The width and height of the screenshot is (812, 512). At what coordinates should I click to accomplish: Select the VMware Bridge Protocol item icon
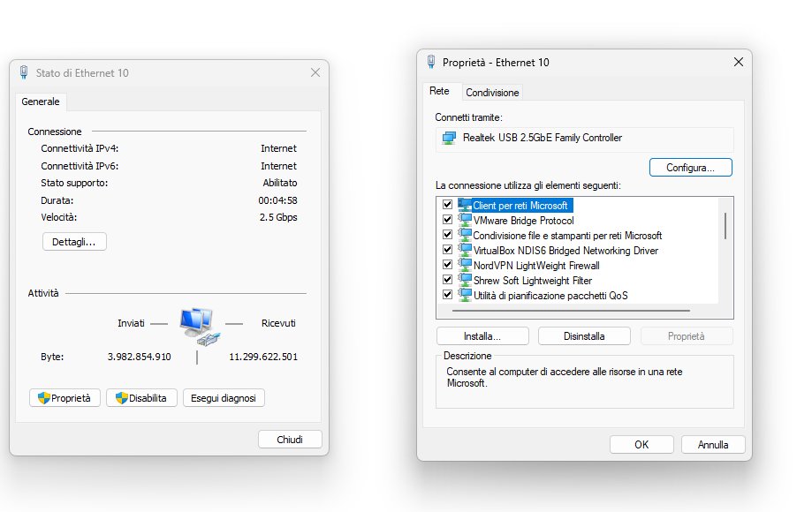click(465, 220)
